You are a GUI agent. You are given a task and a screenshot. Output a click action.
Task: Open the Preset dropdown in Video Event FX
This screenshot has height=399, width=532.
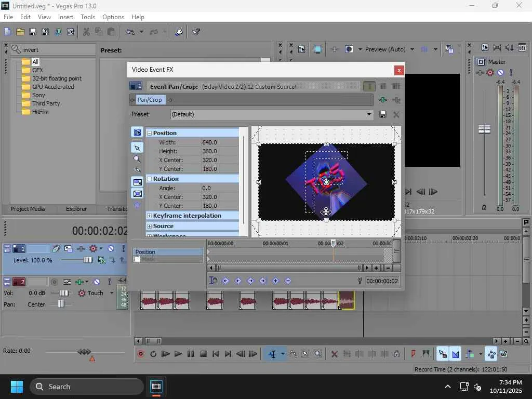(x=369, y=114)
